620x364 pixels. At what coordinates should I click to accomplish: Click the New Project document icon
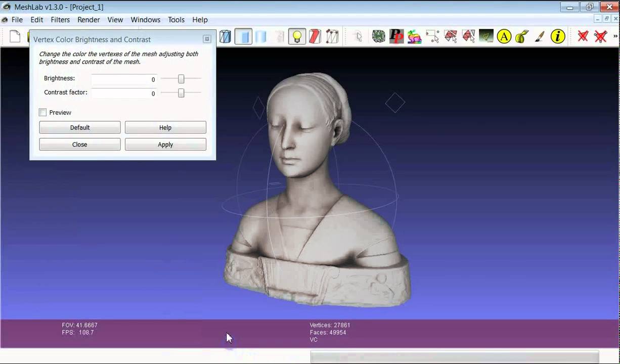click(x=15, y=36)
